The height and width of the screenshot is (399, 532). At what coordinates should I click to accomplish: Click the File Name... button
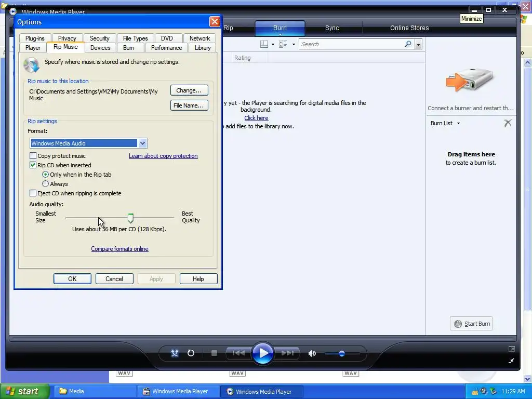189,105
